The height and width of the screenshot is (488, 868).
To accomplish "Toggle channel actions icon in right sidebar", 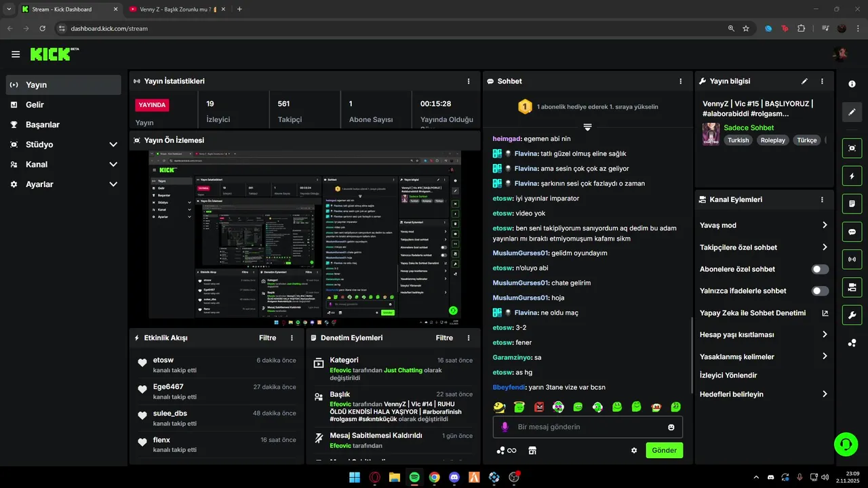I will click(852, 287).
